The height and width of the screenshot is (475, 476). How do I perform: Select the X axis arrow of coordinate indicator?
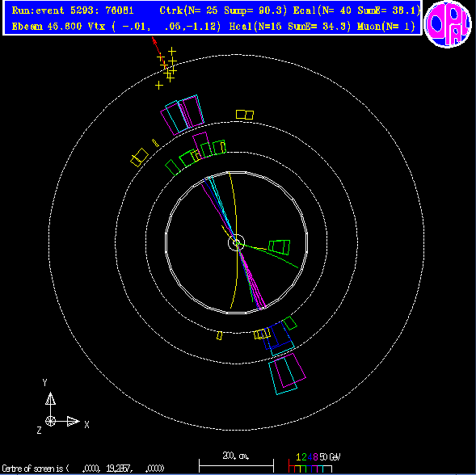point(74,421)
